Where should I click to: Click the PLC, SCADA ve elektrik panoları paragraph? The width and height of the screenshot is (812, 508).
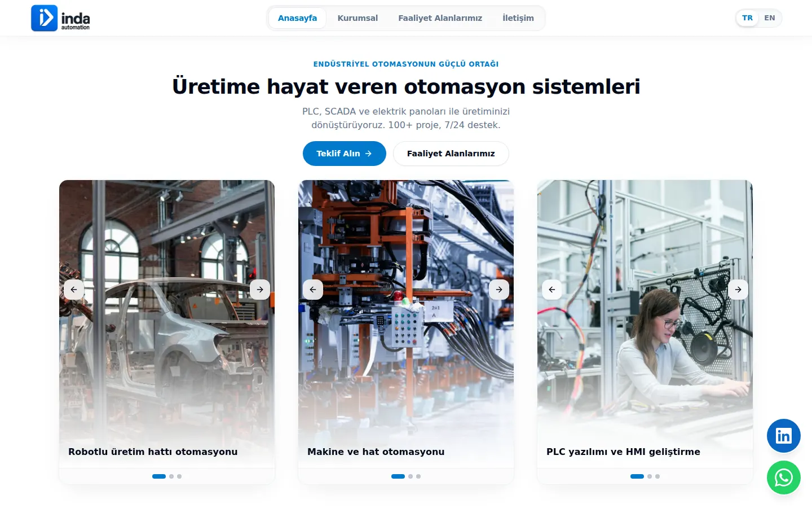click(406, 118)
